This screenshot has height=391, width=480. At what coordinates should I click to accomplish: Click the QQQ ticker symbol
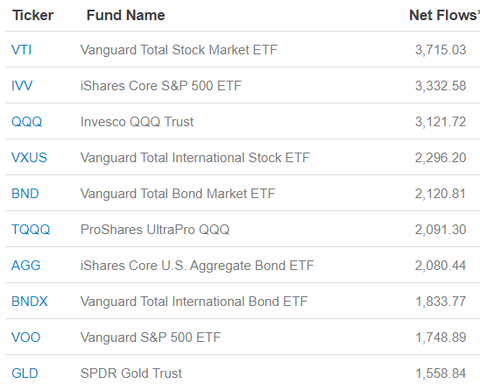tap(27, 122)
